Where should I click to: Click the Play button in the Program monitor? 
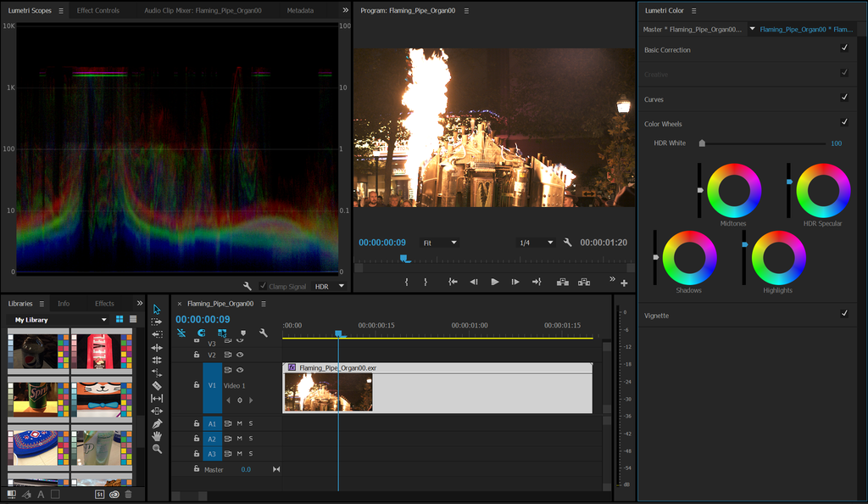coord(495,282)
